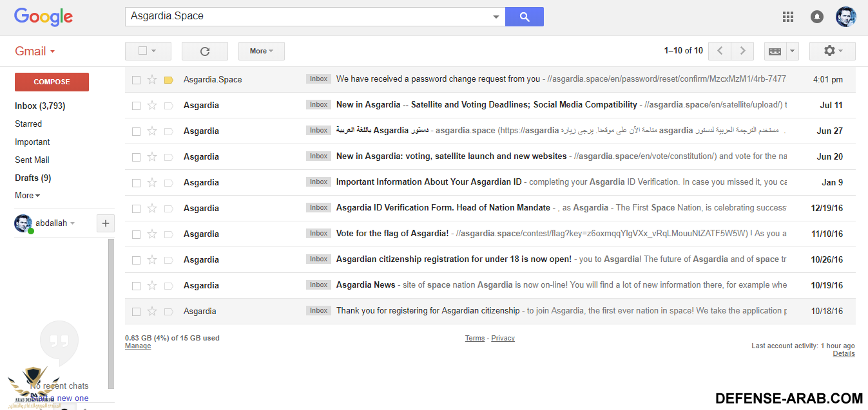Mark the Jun 20 email as important
Viewport: 868px width, 410px height.
tap(169, 157)
